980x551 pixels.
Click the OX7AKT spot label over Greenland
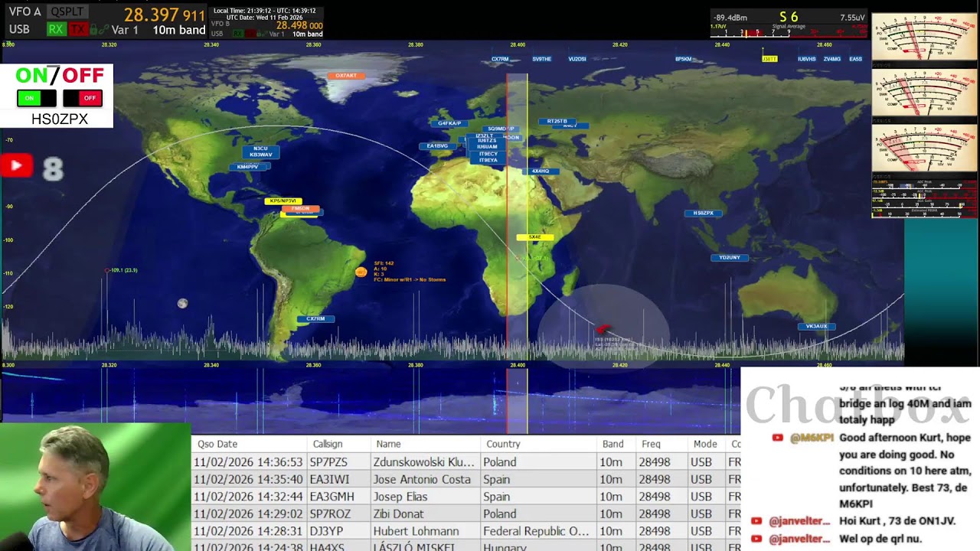345,76
